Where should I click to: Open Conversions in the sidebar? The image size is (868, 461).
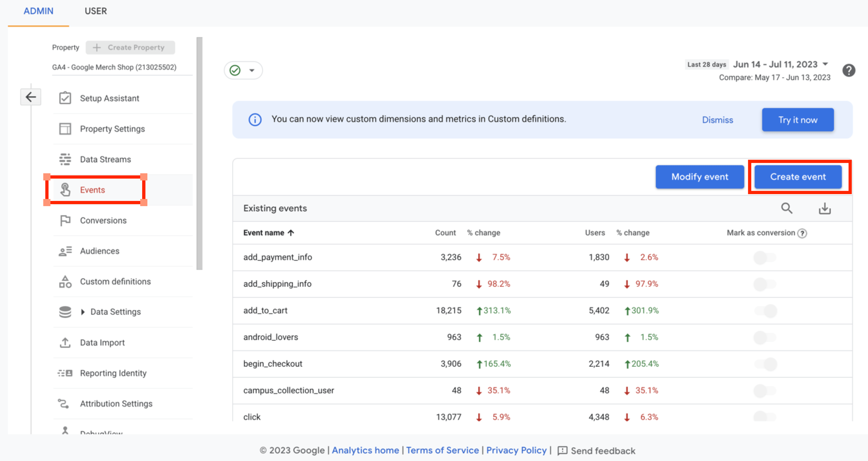point(123,220)
